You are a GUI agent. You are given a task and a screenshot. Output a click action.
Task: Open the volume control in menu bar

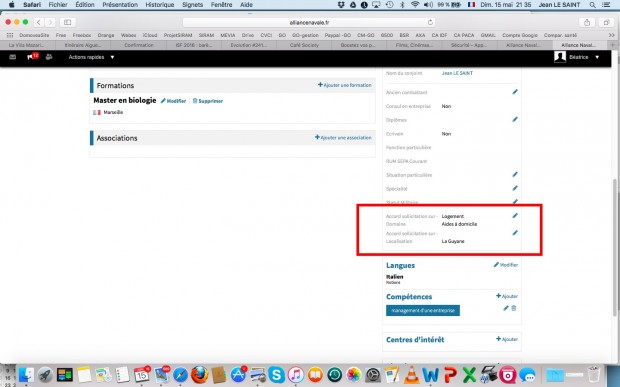pos(428,5)
